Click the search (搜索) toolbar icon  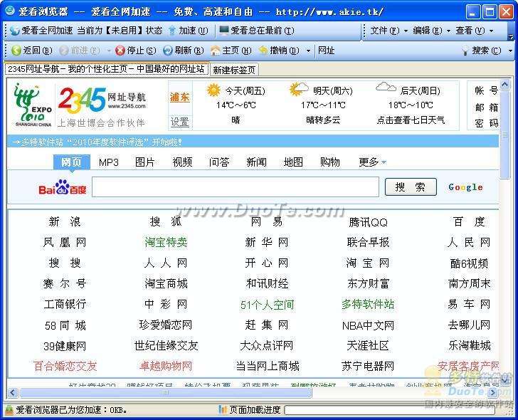coord(465,51)
